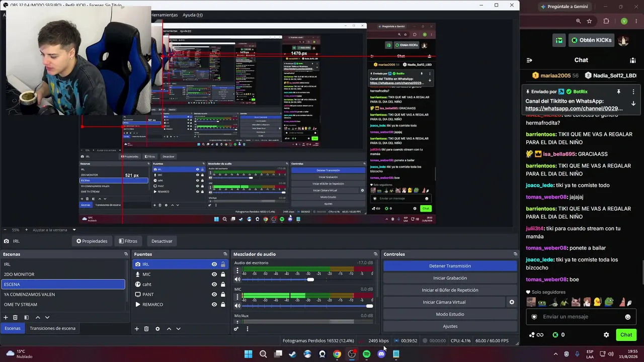Open Ajustes in Controles panel
Viewport: 644px width, 362px height.
coord(450,326)
